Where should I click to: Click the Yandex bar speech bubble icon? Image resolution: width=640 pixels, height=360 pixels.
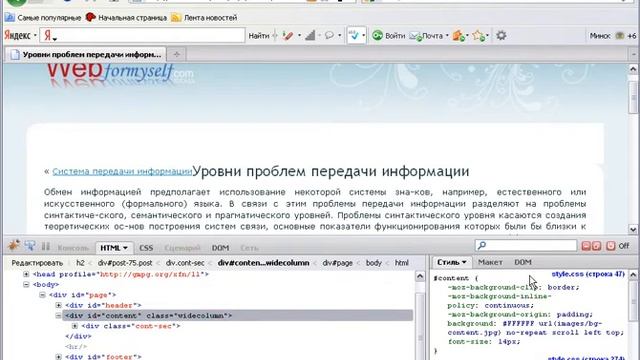point(329,36)
